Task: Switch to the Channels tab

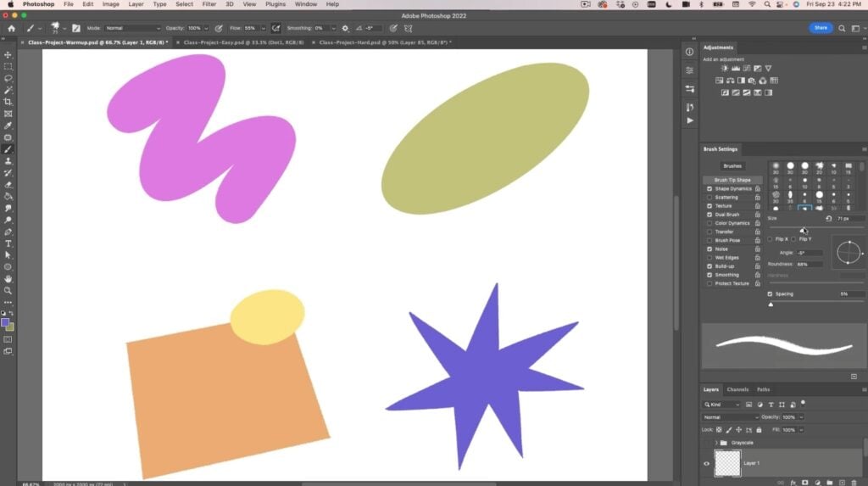Action: 737,389
